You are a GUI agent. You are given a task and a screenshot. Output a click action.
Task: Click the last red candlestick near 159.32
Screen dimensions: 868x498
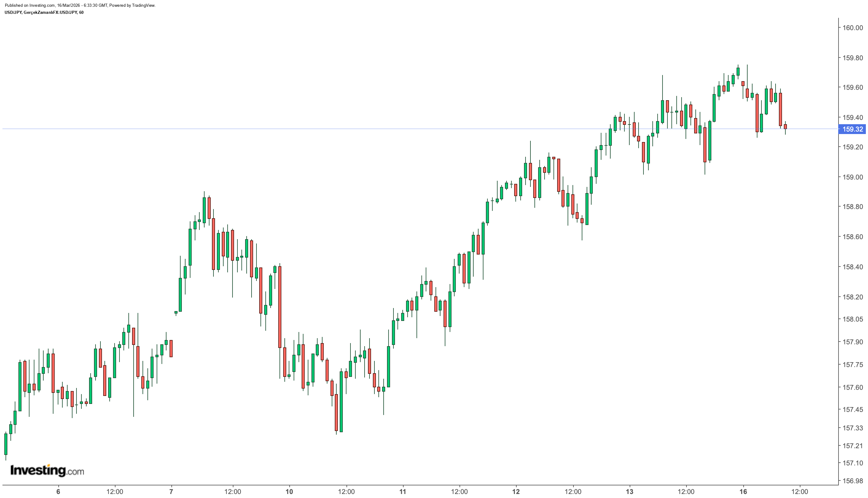785,127
